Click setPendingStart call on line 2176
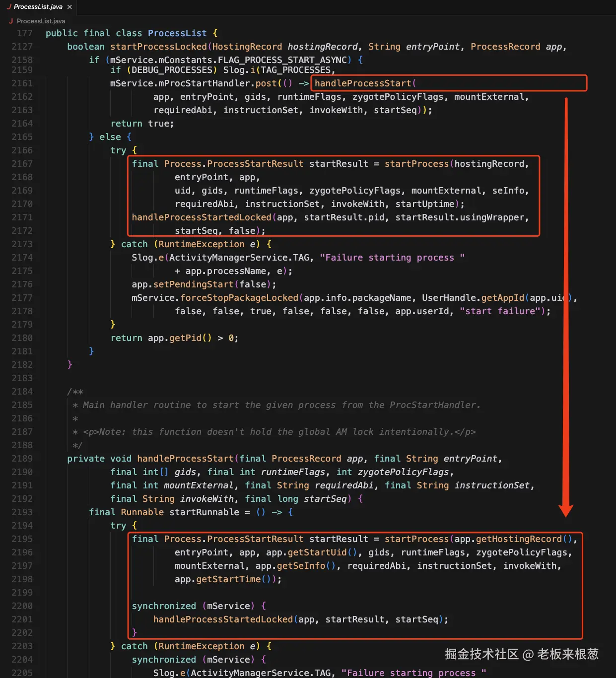 click(x=194, y=284)
